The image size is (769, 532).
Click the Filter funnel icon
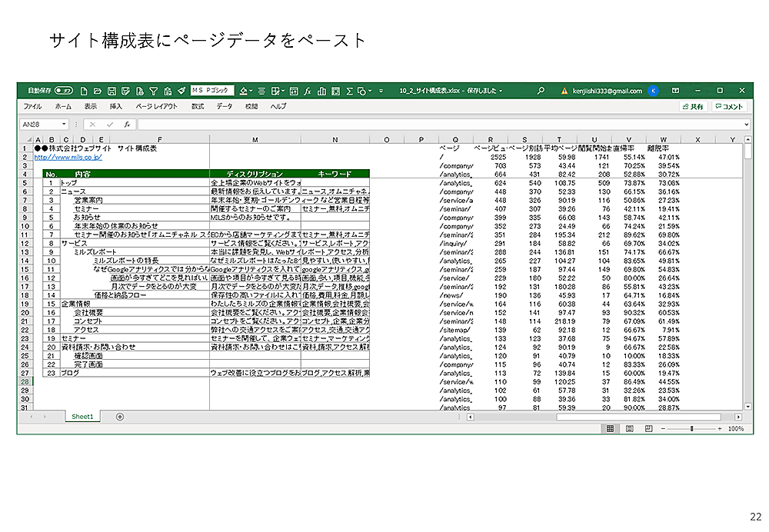(x=153, y=91)
